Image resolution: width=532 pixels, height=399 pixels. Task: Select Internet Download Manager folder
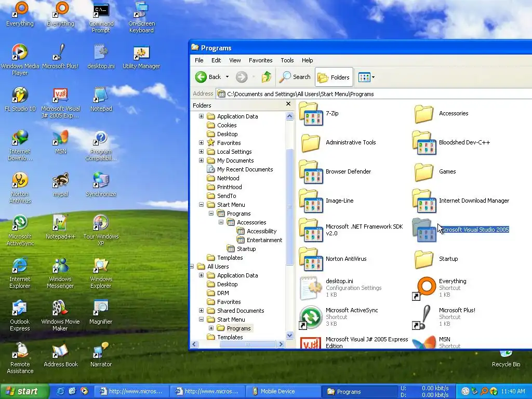tap(461, 201)
